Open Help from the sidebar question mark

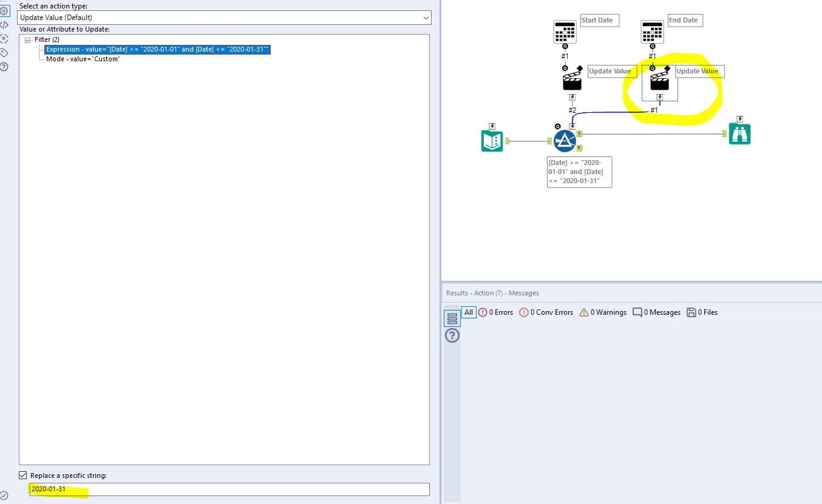(5, 67)
